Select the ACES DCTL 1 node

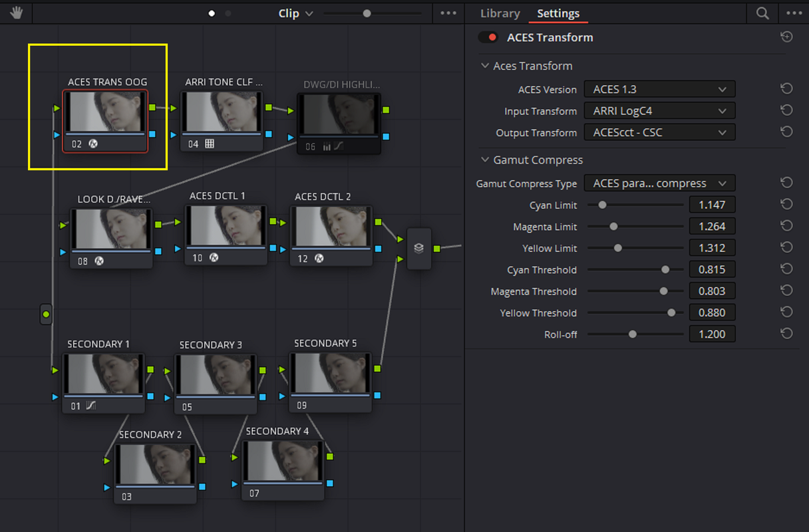(226, 235)
